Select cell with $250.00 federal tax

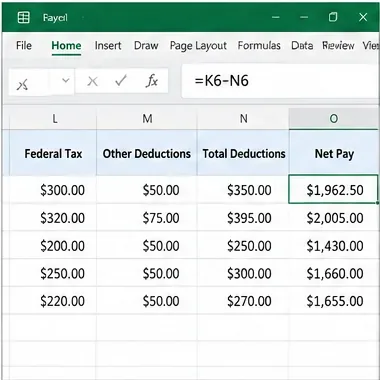[53, 273]
